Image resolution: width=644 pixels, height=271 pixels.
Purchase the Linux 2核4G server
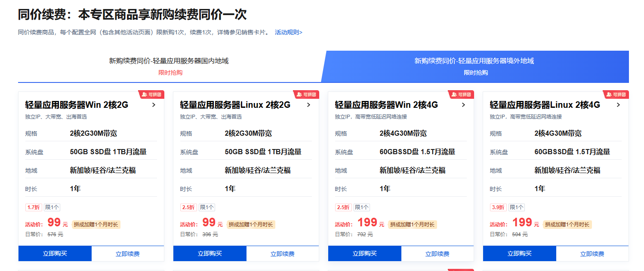[x=520, y=253]
